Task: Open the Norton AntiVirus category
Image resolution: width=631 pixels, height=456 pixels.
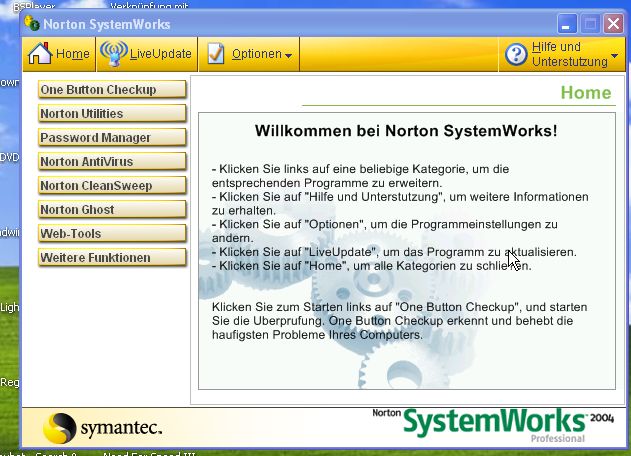Action: [x=112, y=161]
